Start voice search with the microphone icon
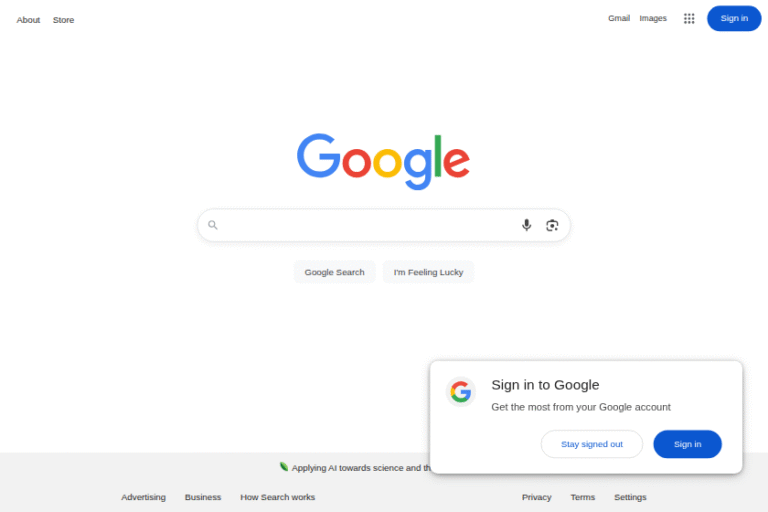This screenshot has width=768, height=512. [527, 225]
